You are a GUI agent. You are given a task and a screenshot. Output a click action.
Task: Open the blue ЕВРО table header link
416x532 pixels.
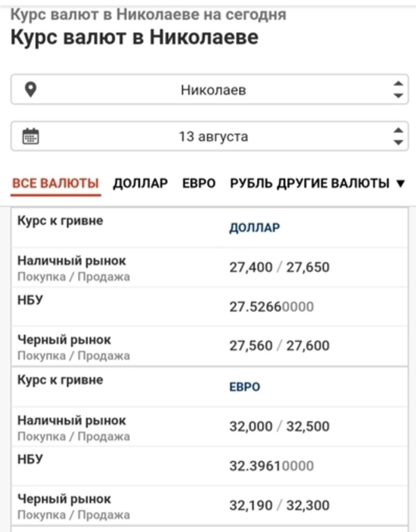245,387
